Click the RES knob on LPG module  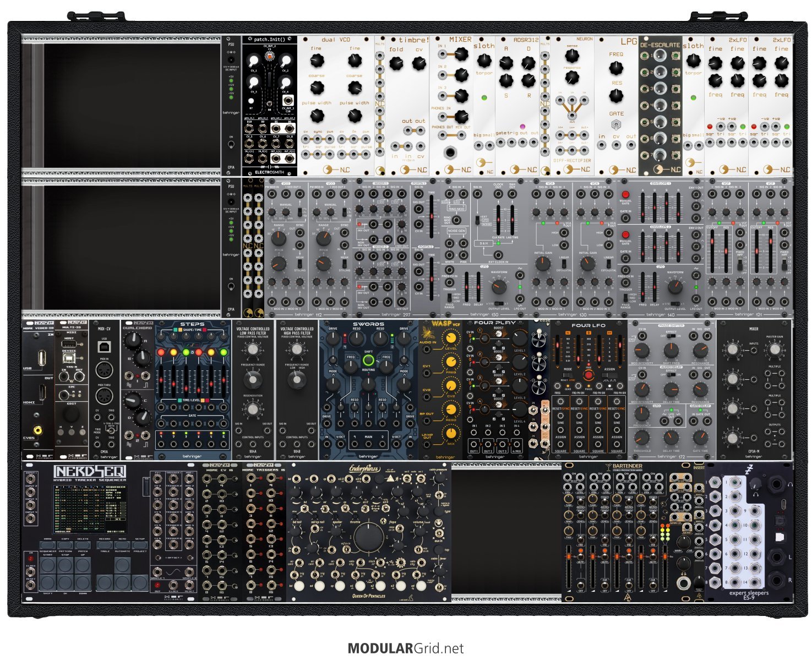(616, 96)
